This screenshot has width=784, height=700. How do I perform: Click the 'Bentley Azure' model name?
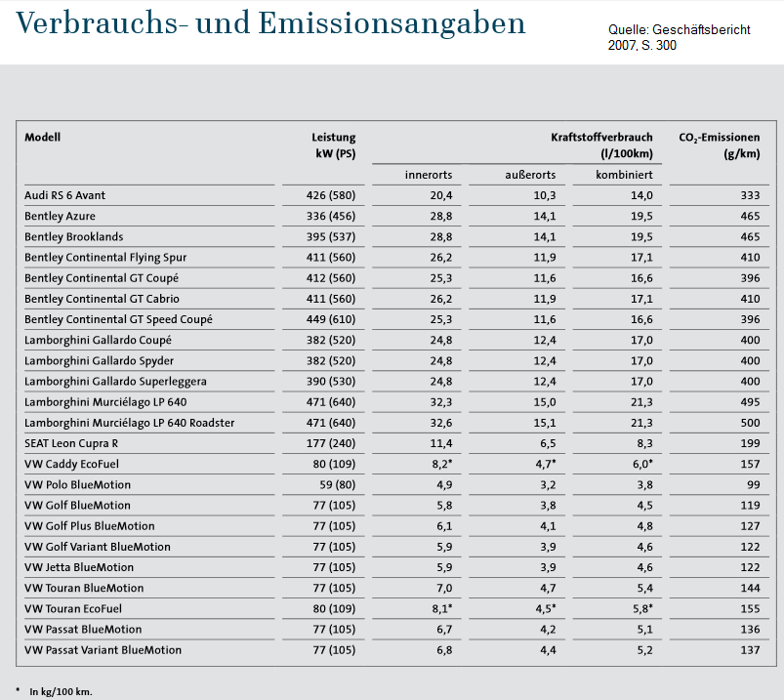coord(60,216)
